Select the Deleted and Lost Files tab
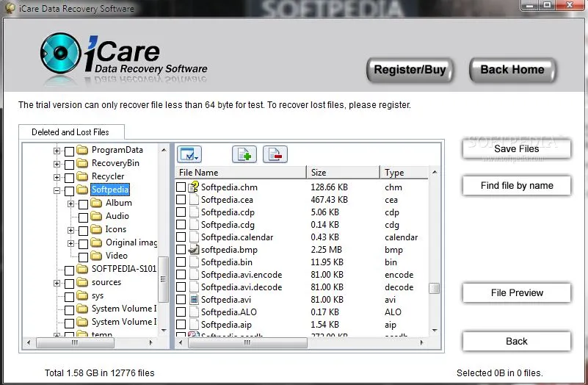This screenshot has height=385, width=588. [x=70, y=132]
